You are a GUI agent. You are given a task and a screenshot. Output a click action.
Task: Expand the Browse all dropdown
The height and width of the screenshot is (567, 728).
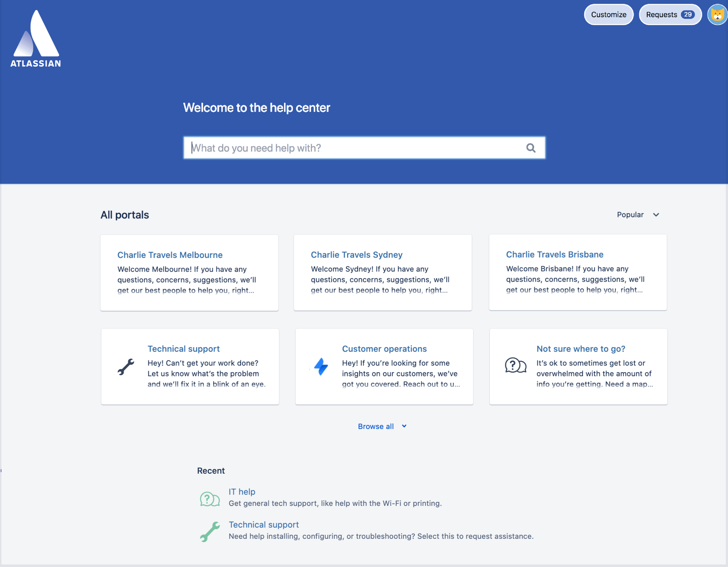coord(383,426)
